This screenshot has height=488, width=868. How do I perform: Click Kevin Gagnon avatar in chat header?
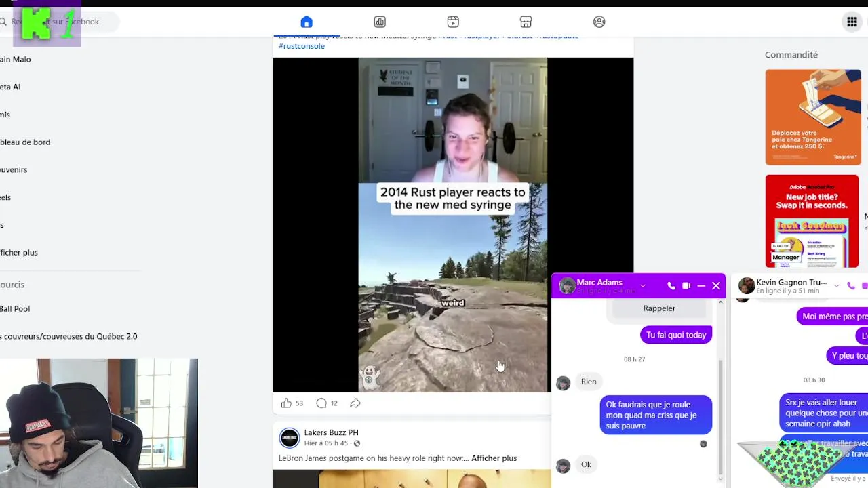point(747,286)
